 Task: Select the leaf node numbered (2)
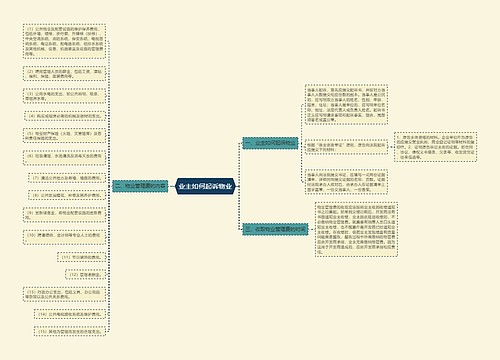pyautogui.click(x=64, y=74)
